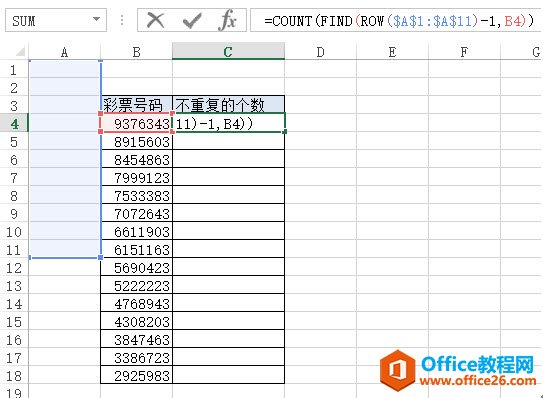Viewport: 543px width, 398px height.
Task: Click cell containing 7072643
Action: pyautogui.click(x=136, y=214)
